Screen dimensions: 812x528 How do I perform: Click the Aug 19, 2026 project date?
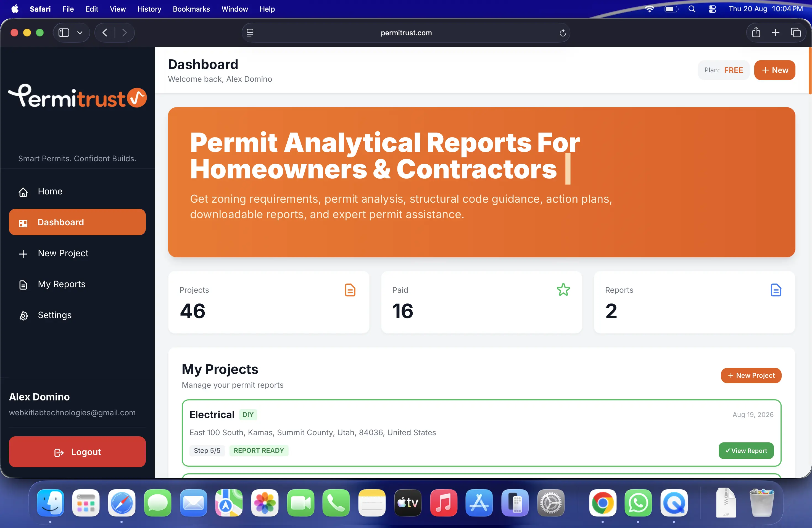[x=753, y=415]
